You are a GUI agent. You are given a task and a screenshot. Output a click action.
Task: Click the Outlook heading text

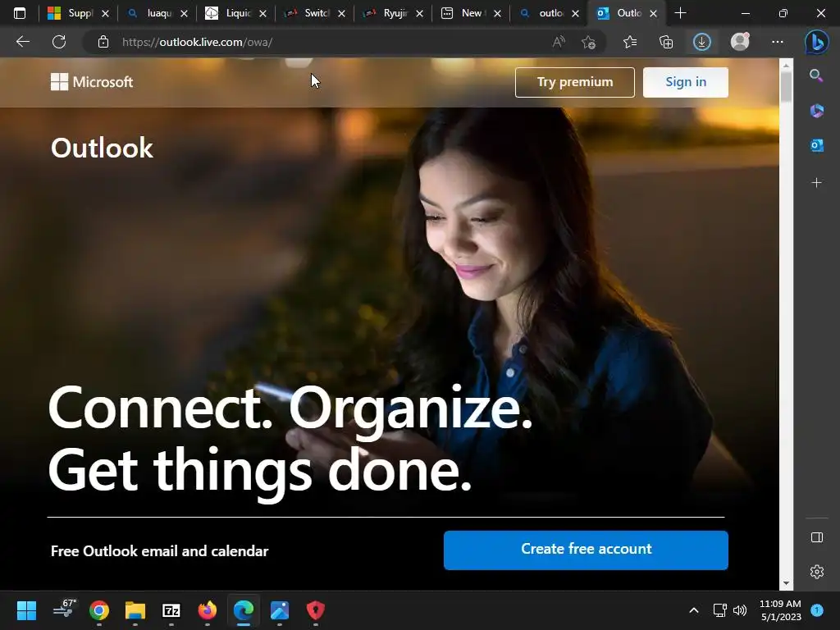(x=102, y=148)
